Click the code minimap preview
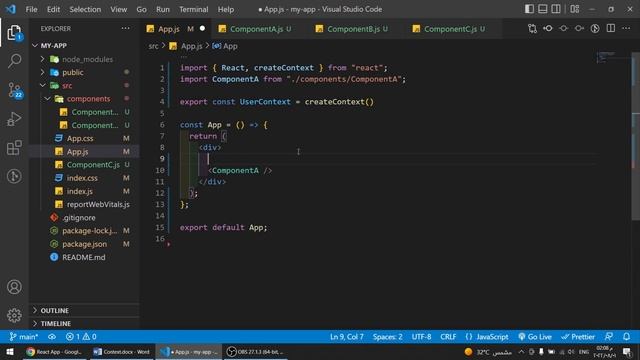This screenshot has width=640, height=360. click(606, 57)
